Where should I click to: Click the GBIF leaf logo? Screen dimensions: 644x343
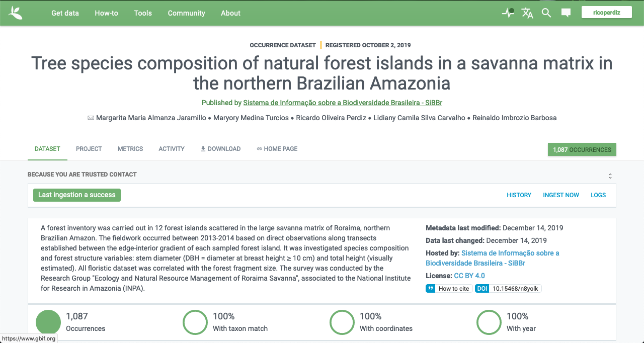(16, 13)
